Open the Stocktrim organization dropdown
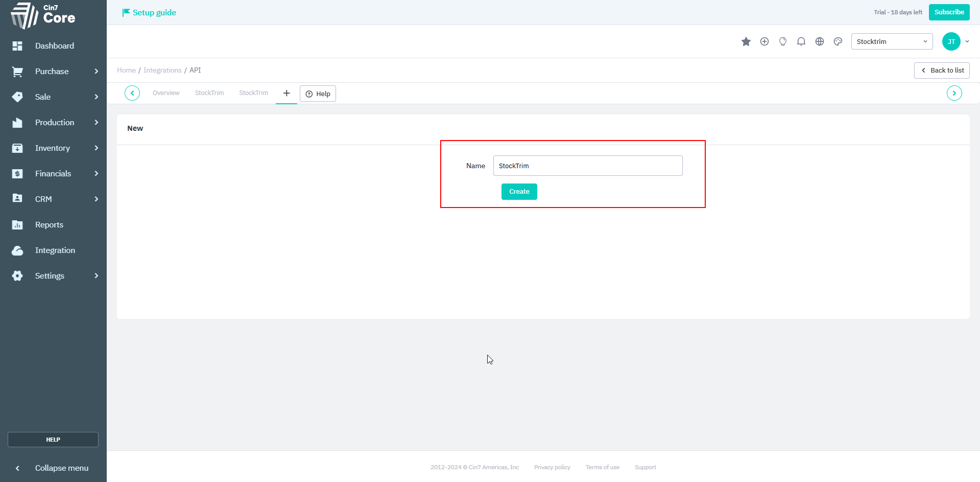The height and width of the screenshot is (482, 980). coord(891,41)
